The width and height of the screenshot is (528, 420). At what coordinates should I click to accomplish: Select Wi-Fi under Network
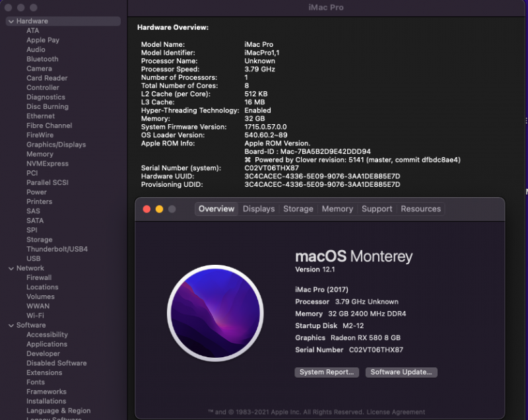coord(36,316)
